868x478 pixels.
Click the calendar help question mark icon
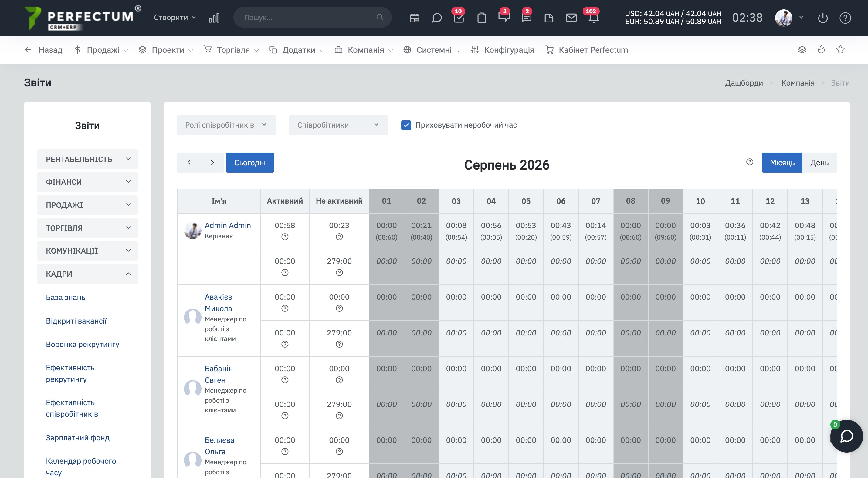[x=750, y=162]
